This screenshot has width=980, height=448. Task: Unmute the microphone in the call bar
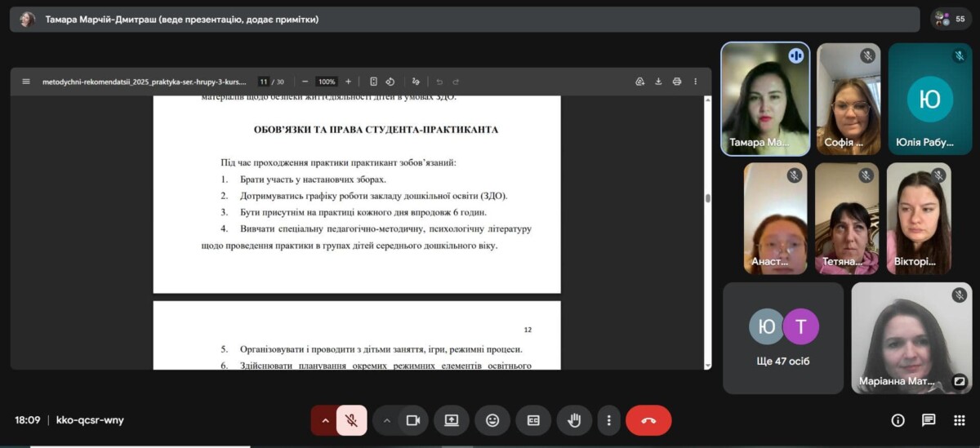click(x=351, y=420)
